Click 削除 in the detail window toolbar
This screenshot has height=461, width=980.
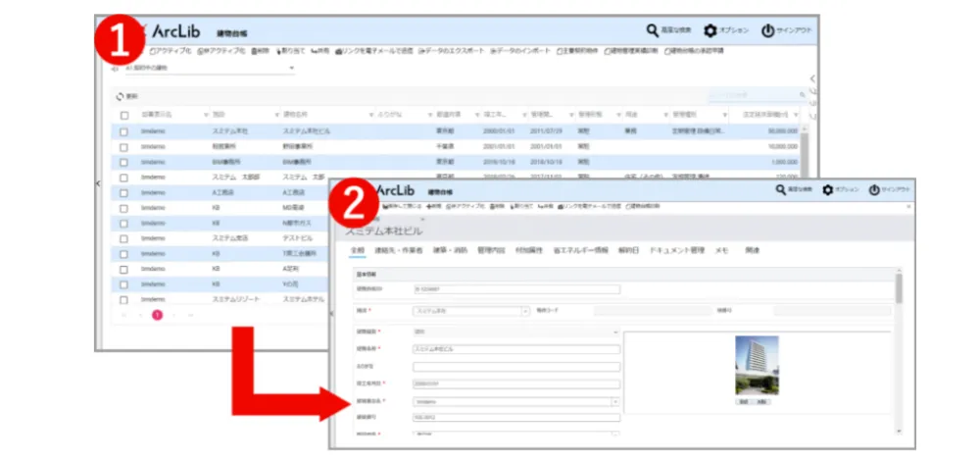[498, 206]
